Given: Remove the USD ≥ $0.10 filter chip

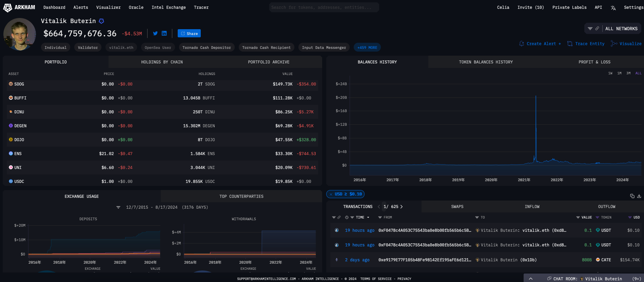Looking at the screenshot, I should coord(331,194).
